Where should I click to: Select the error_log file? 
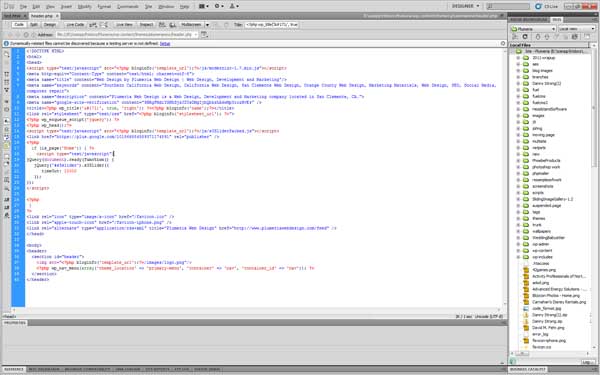540,334
